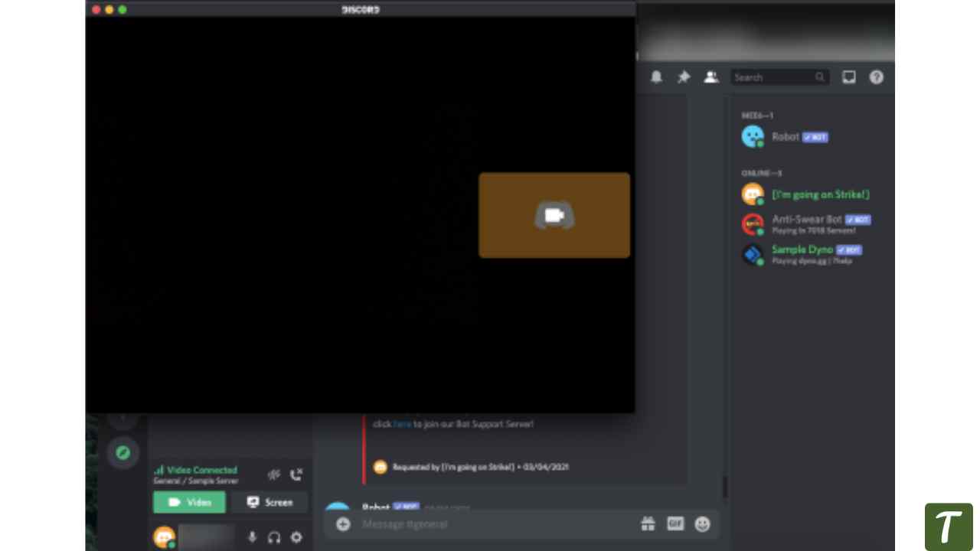The image size is (980, 551).
Task: Mute microphone icon in user panel
Action: [x=252, y=537]
